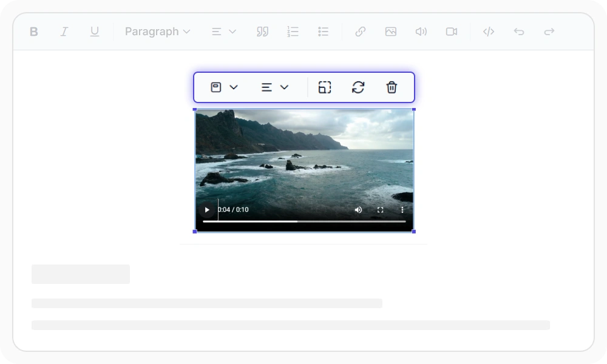Toggle bold formatting
Image resolution: width=607 pixels, height=364 pixels.
[33, 32]
